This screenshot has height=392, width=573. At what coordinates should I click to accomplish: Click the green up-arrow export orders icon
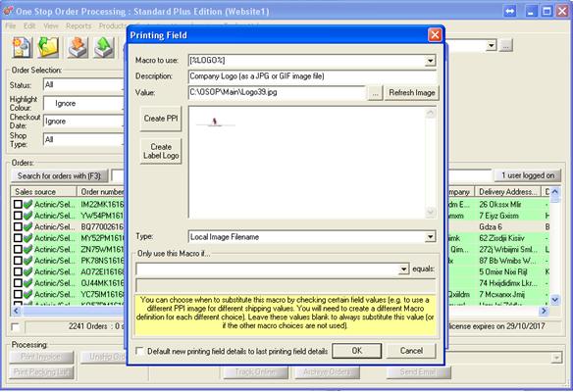click(x=104, y=47)
